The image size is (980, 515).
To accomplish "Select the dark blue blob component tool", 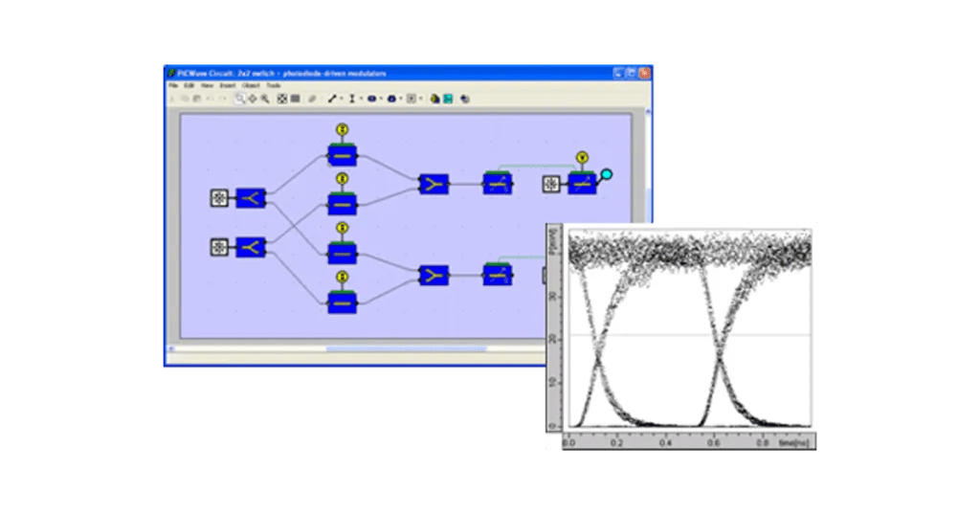I will [x=391, y=99].
